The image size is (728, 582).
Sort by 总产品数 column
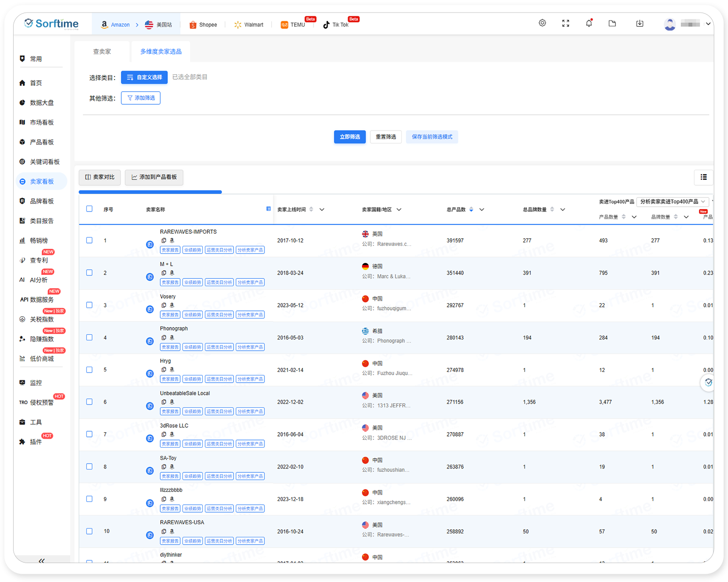click(471, 210)
